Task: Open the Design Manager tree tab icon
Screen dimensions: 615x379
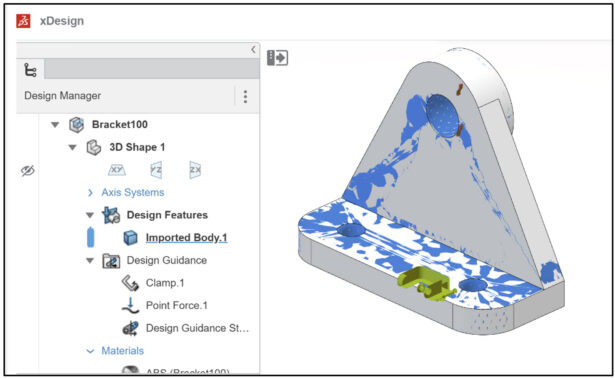Action: (x=30, y=70)
